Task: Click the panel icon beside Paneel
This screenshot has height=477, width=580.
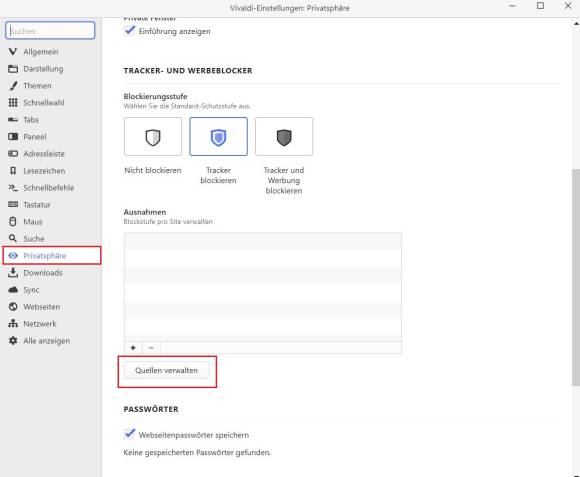Action: 13,136
